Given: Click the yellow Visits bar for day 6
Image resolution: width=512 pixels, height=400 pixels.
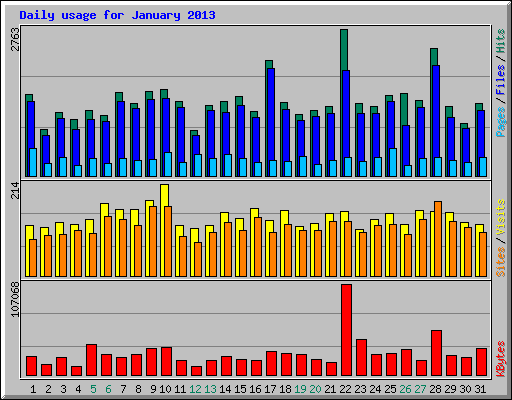Looking at the screenshot, I should tap(104, 210).
